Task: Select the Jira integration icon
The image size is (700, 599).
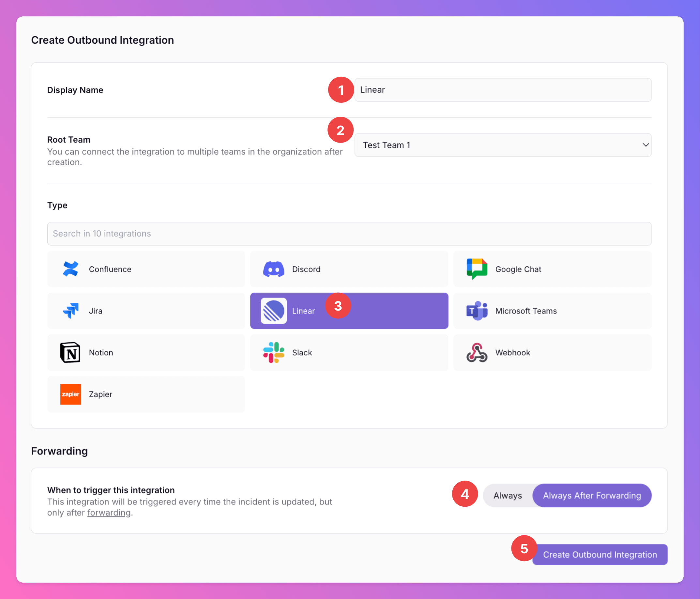Action: point(70,311)
